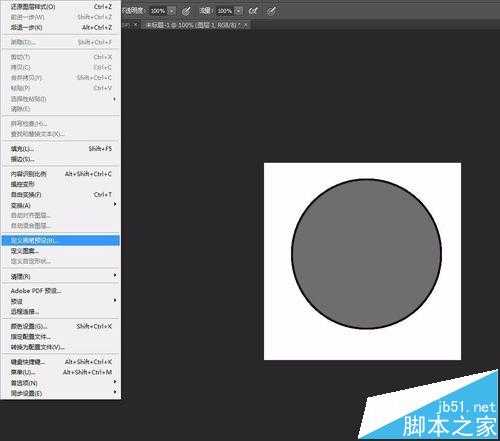Image resolution: width=500 pixels, height=441 pixels.
Task: Choose Undo layer style Ctrl+Z entry
Action: point(60,6)
